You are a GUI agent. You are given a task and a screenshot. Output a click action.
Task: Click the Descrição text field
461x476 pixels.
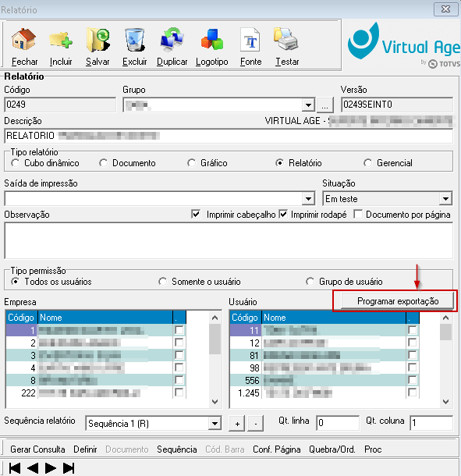tap(229, 136)
